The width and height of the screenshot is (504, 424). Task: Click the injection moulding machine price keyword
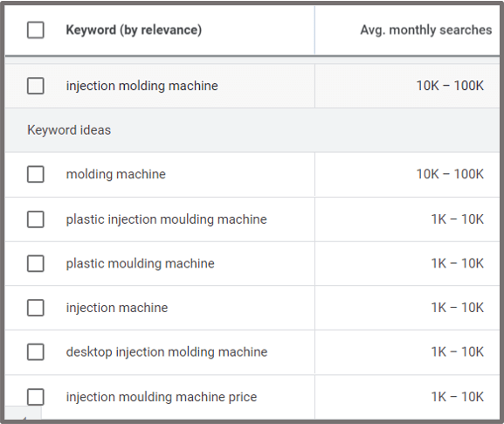[162, 397]
